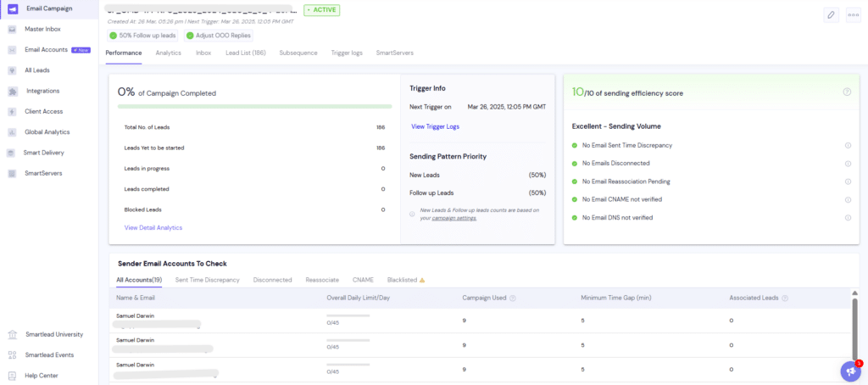Click the Blacklisted warning triangle icon

pyautogui.click(x=422, y=281)
